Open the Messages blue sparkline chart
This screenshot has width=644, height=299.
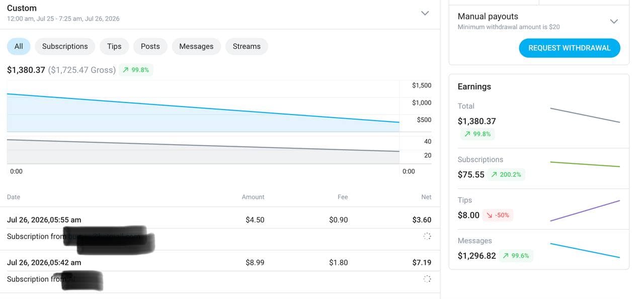click(x=585, y=250)
